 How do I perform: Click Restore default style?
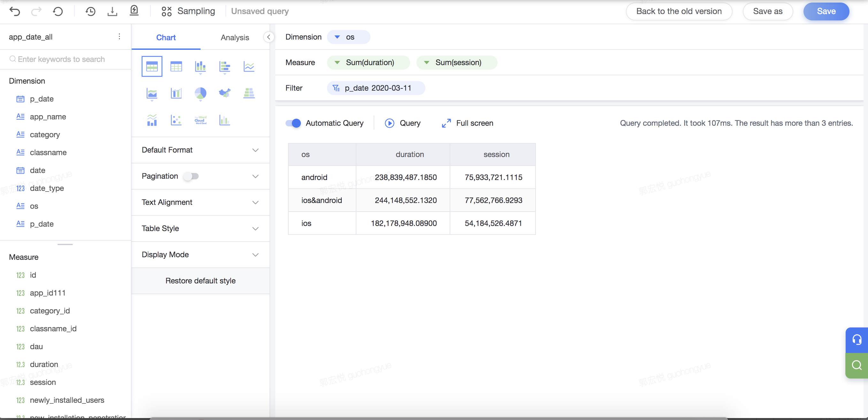click(x=201, y=281)
